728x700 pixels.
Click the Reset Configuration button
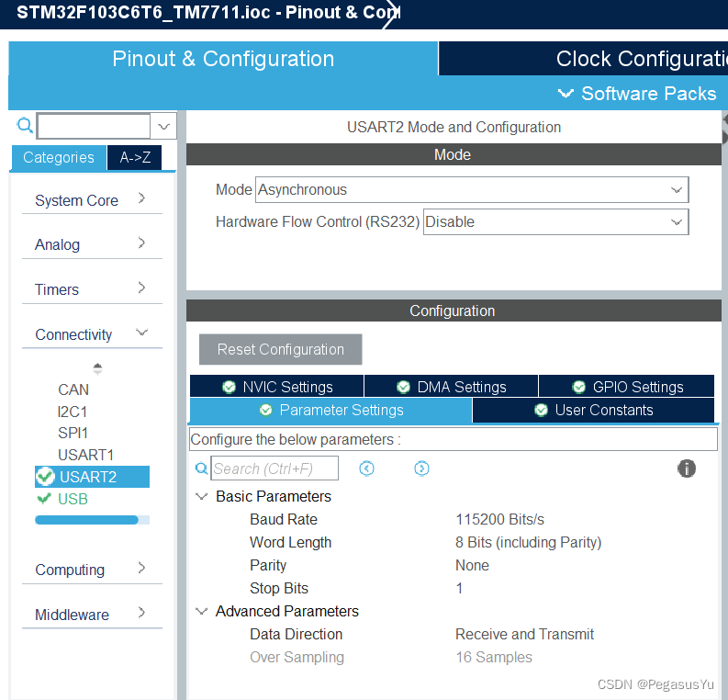point(280,349)
